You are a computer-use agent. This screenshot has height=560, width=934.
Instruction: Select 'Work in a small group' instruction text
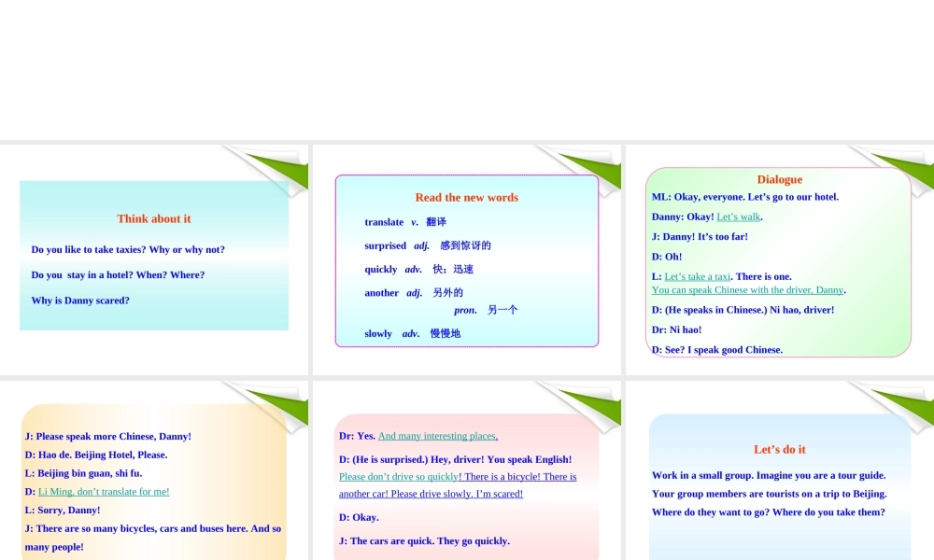[768, 475]
